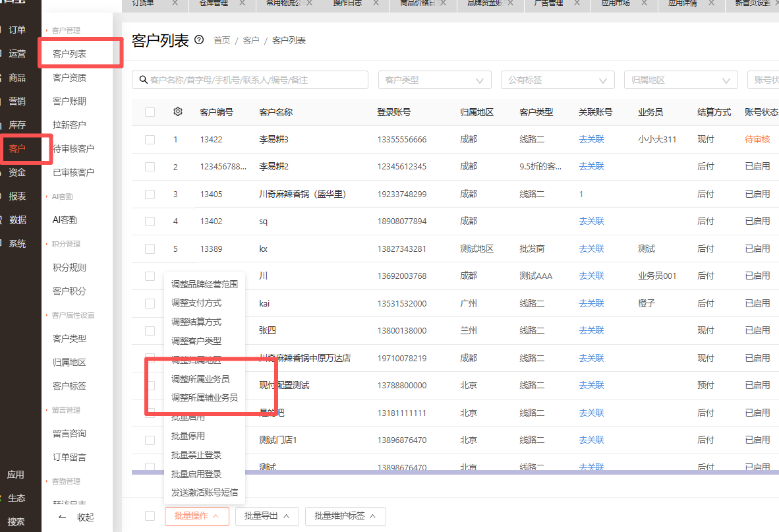Check the row for 李易耕3

150,140
